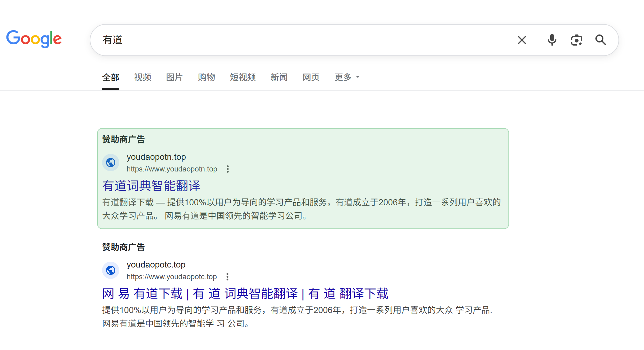Click the globe favicon for youdaopotc.top

111,270
